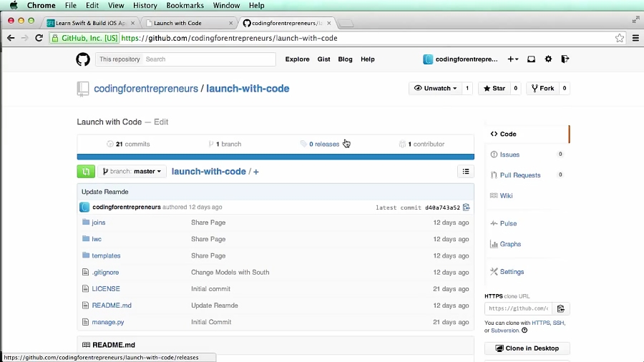Open account settings gear icon
Image resolution: width=644 pixels, height=362 pixels.
[548, 59]
